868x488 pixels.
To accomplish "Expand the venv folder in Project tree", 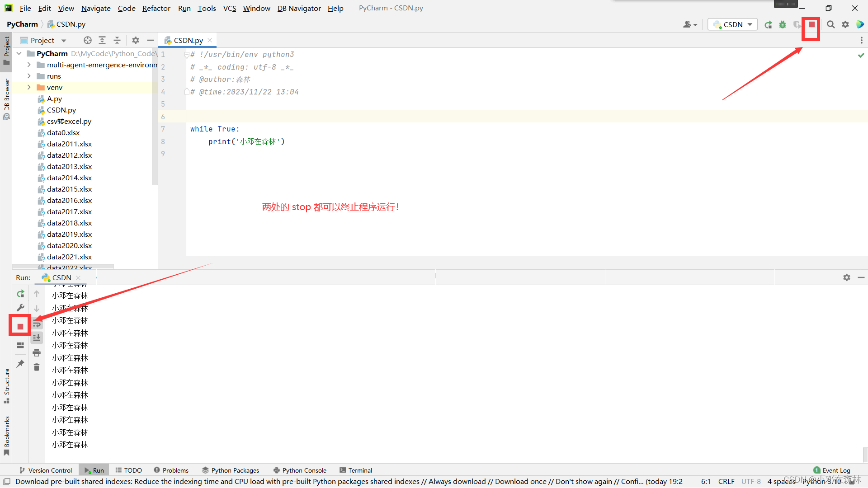I will [28, 87].
